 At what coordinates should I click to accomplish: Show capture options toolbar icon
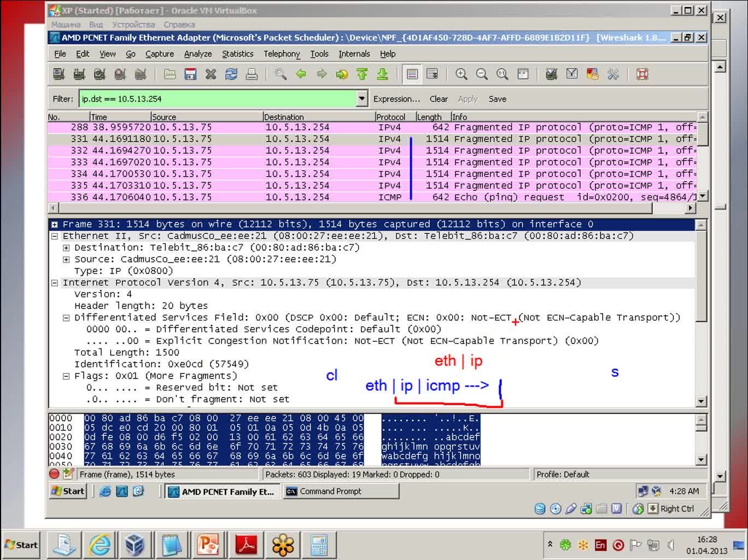click(79, 74)
